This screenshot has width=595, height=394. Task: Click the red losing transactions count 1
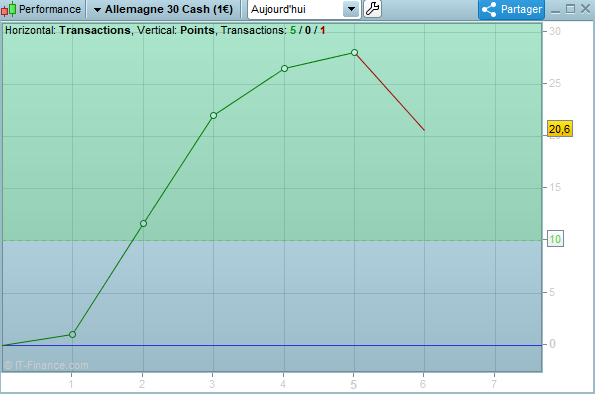(x=323, y=30)
